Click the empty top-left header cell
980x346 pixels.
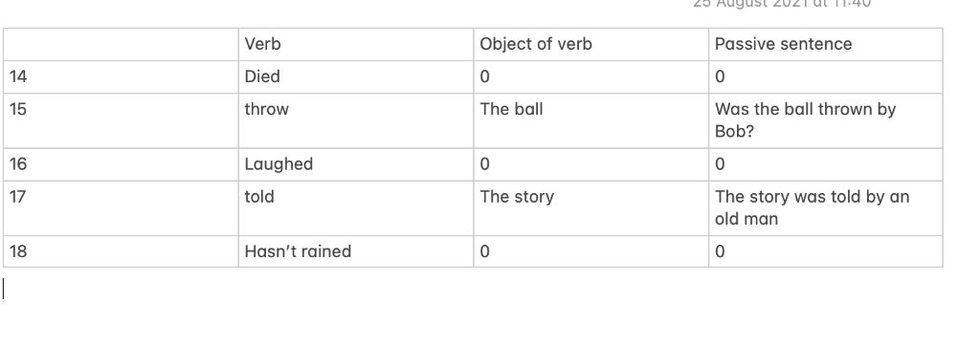pos(121,44)
